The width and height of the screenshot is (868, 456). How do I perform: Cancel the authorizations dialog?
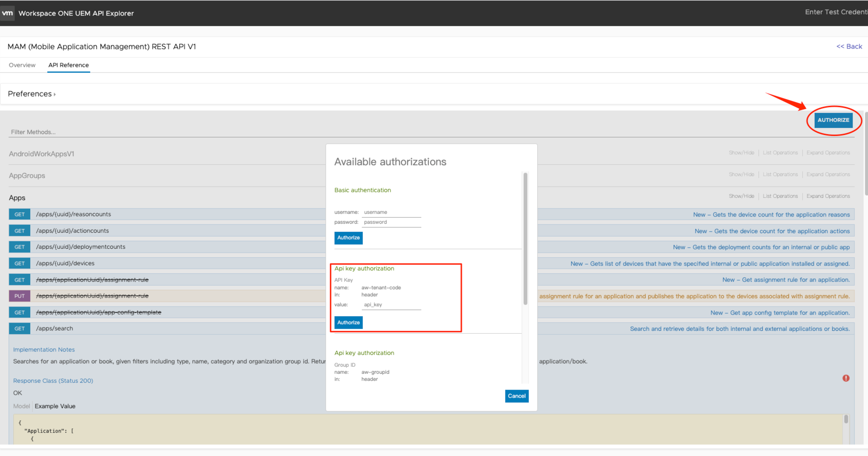click(x=517, y=396)
